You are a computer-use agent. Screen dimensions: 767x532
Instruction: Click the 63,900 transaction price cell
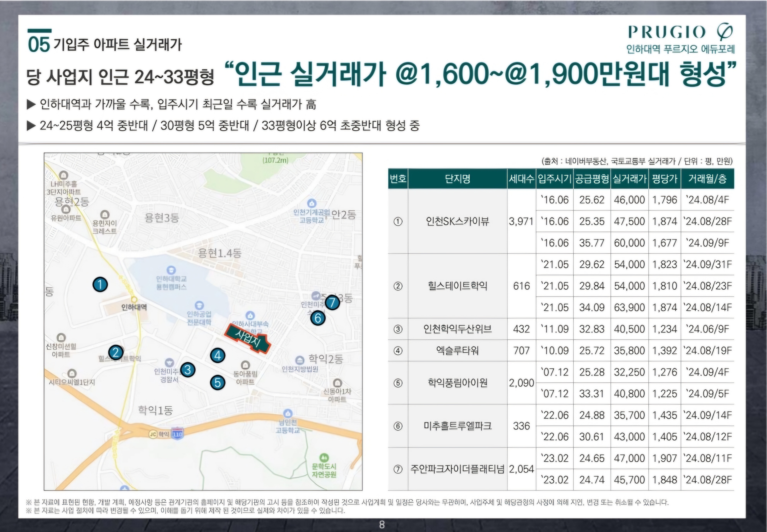[630, 307]
